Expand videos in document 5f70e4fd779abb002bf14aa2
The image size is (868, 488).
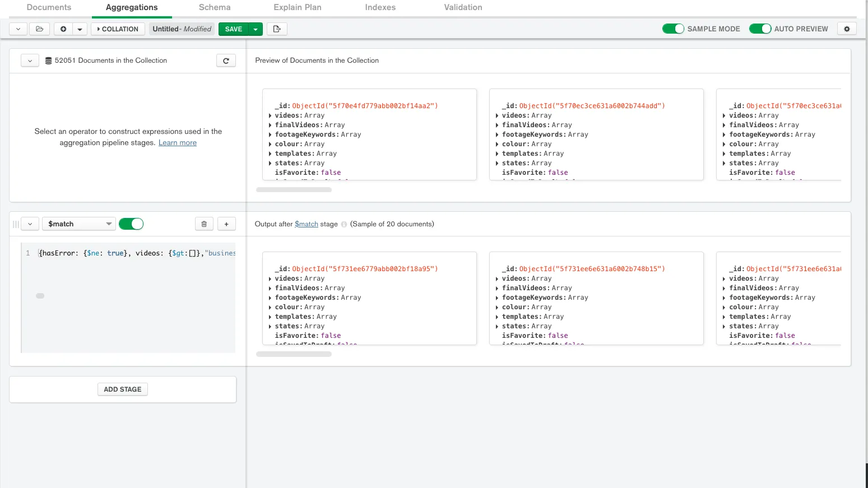[270, 115]
